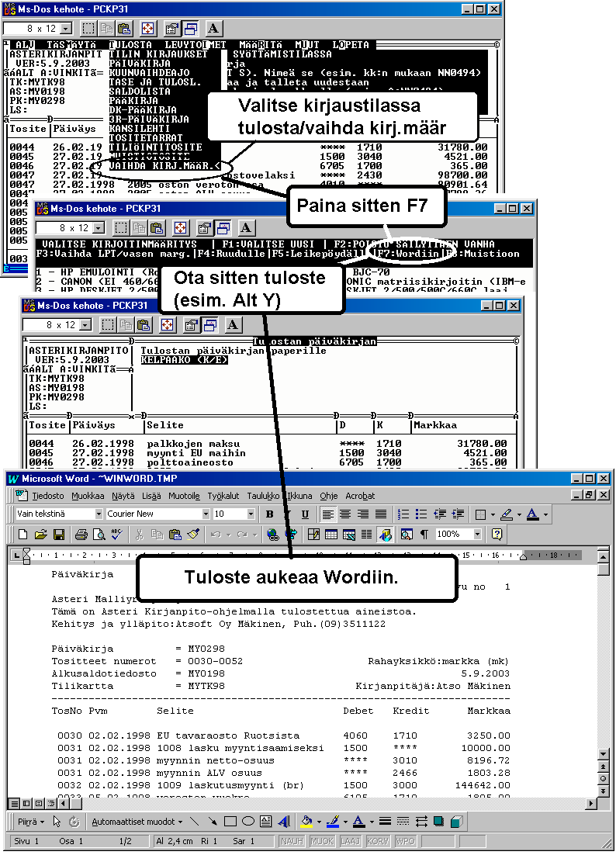Select the Arrow tool in drawing toolbar
The width and height of the screenshot is (616, 855).
(x=213, y=821)
